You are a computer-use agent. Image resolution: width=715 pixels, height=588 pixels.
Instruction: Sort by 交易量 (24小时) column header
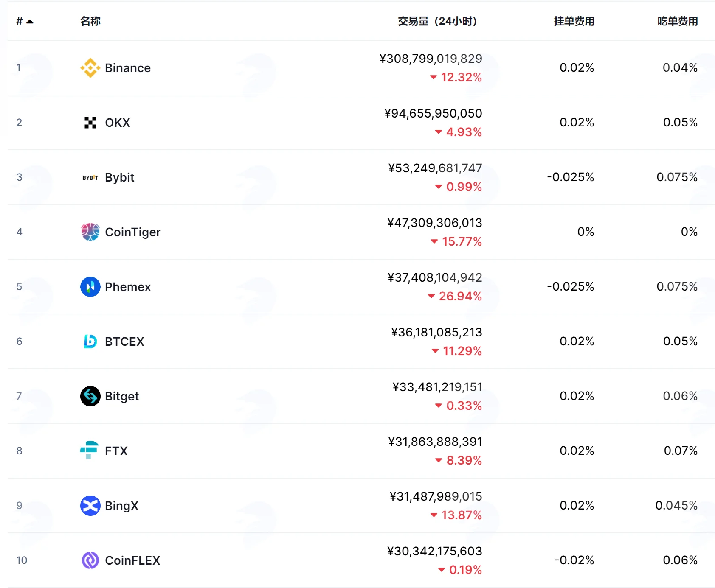point(437,21)
